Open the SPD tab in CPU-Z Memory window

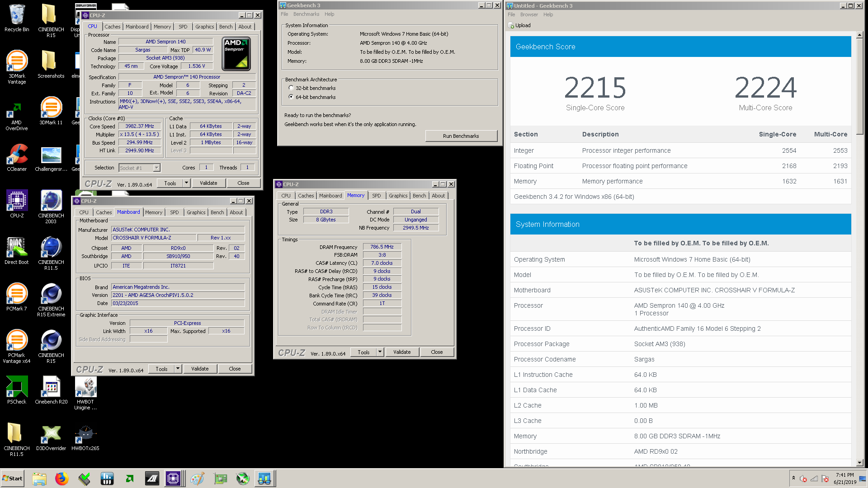tap(377, 196)
